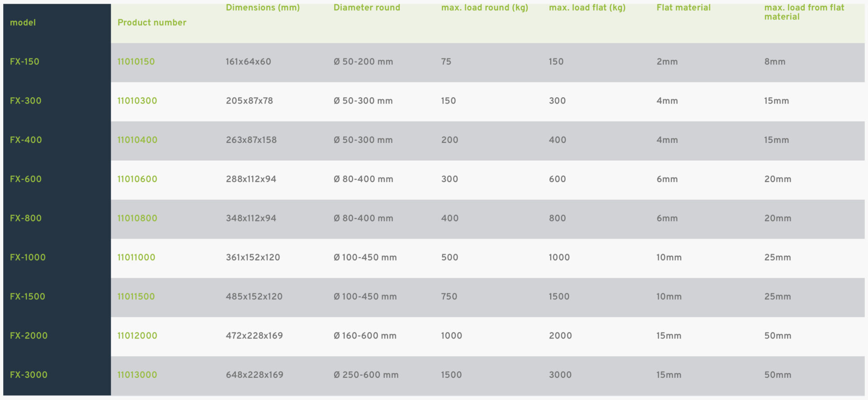Open product number 11013000 link

137,375
